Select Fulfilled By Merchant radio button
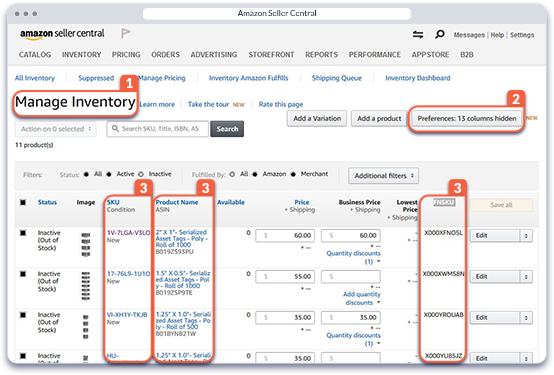Image resolution: width=554 pixels, height=375 pixels. point(293,174)
